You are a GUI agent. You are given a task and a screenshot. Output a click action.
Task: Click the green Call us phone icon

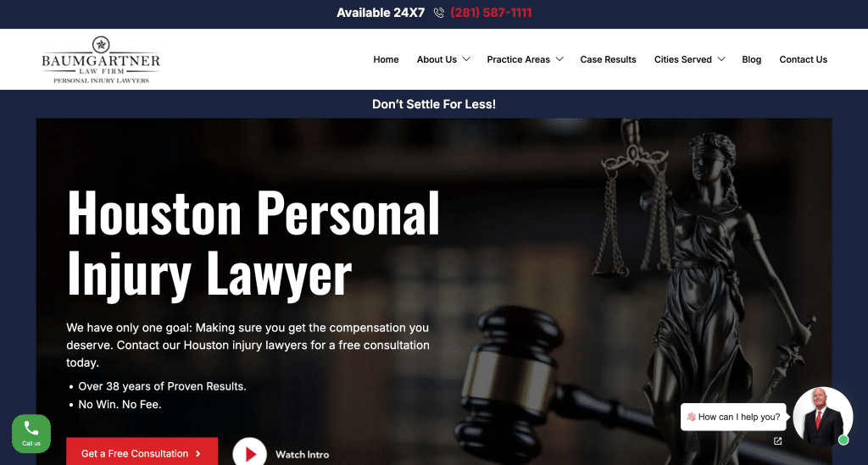point(31,434)
